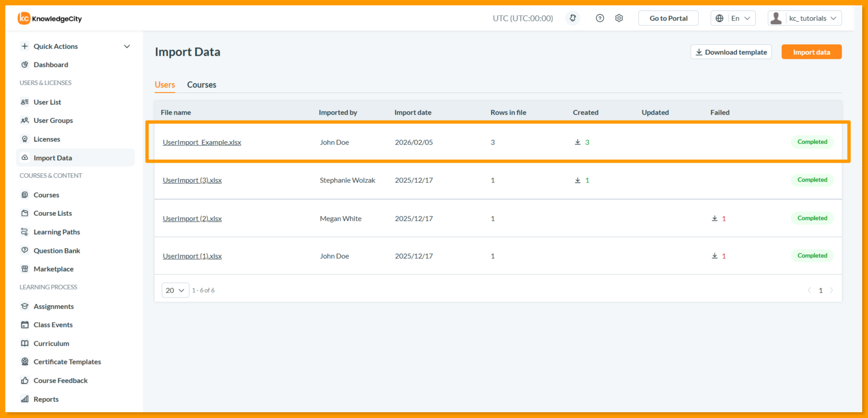Open Assignments in sidebar

pyautogui.click(x=54, y=306)
